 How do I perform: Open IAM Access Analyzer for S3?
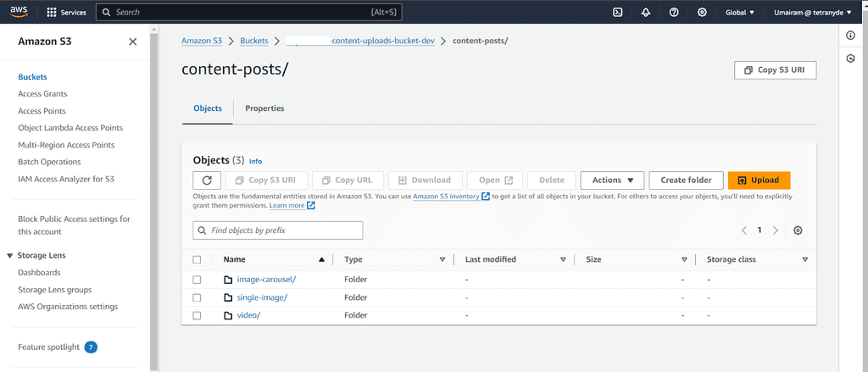(x=66, y=179)
